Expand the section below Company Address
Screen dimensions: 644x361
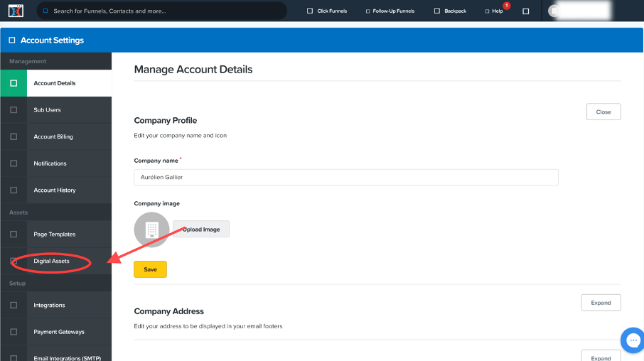pyautogui.click(x=601, y=357)
